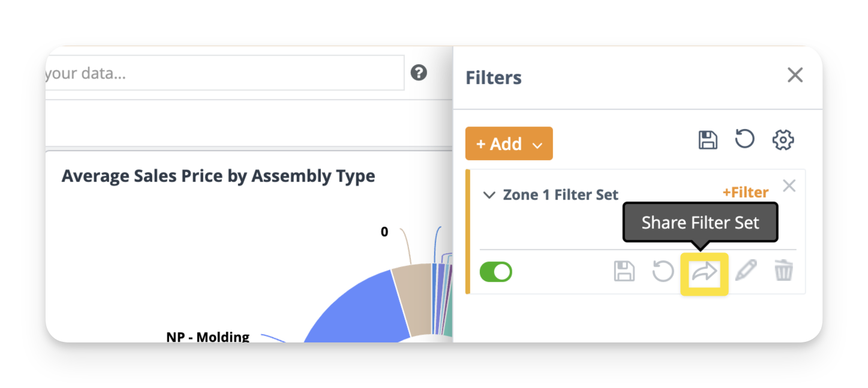
Task: Open the + Add dropdown
Action: pyautogui.click(x=509, y=144)
